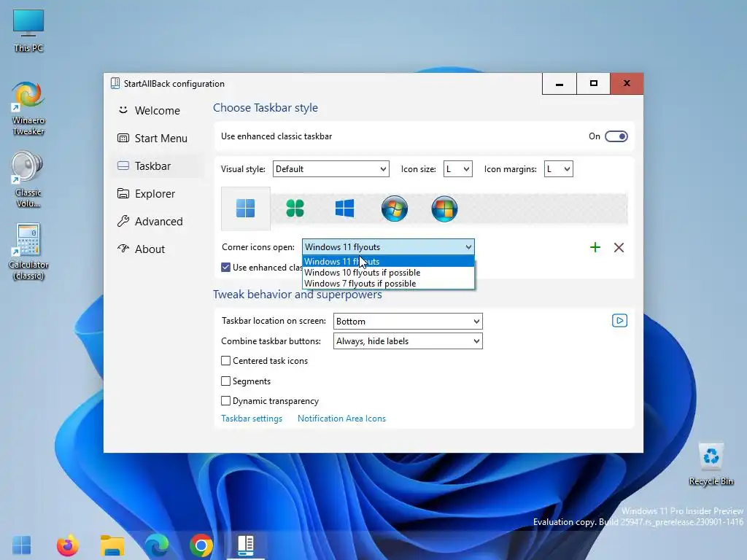Open Classic Volume desktop shortcut
Screen dimensions: 747x560
(x=28, y=179)
